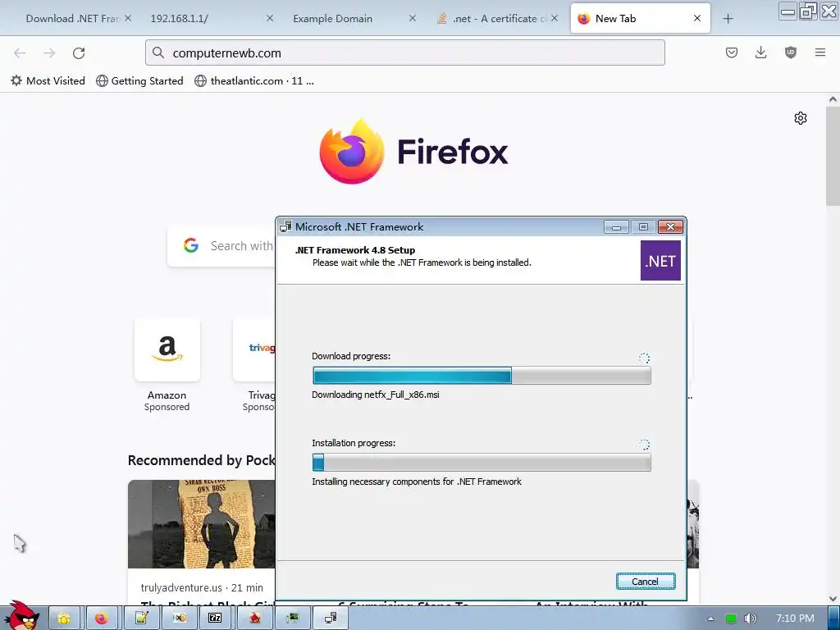Click the 7:10 PM clock
This screenshot has width=840, height=630.
tap(795, 619)
